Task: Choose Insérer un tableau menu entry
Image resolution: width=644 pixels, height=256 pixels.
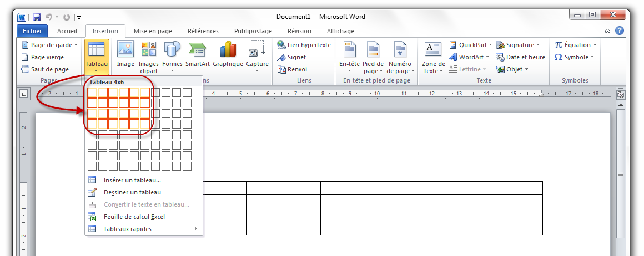Action: [132, 180]
